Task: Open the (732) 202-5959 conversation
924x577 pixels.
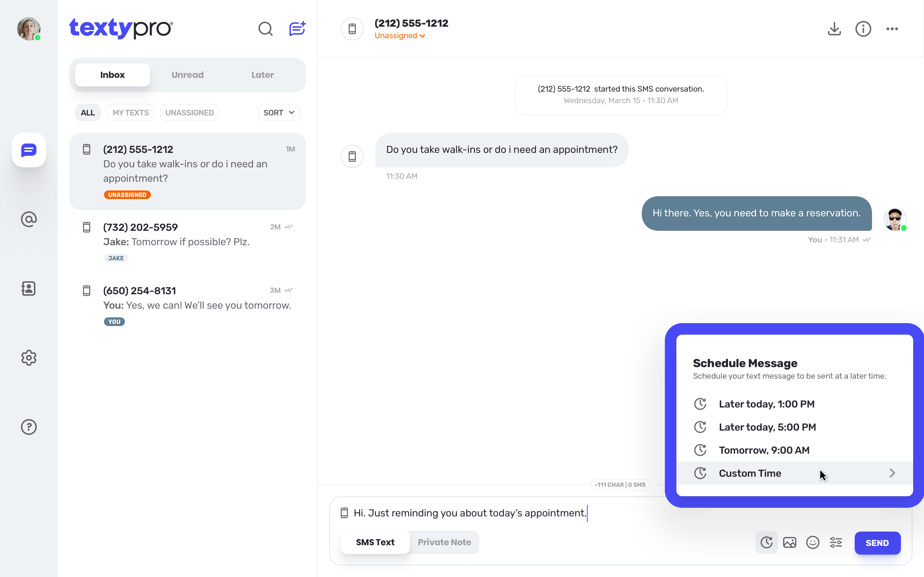Action: click(187, 242)
